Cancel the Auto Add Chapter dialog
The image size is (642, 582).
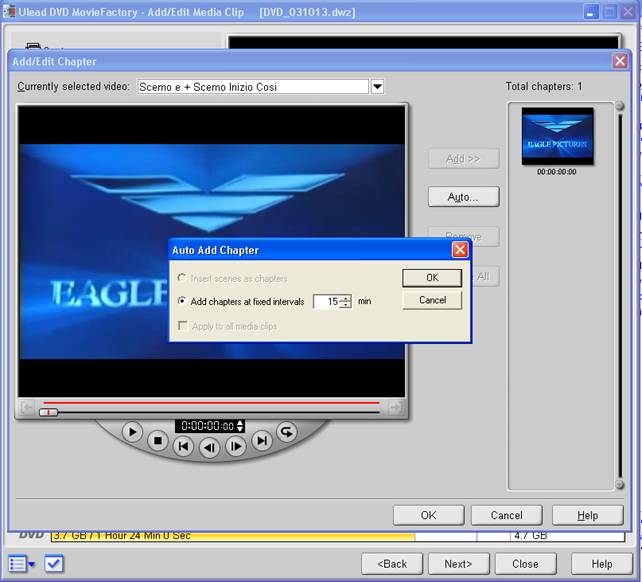(432, 300)
